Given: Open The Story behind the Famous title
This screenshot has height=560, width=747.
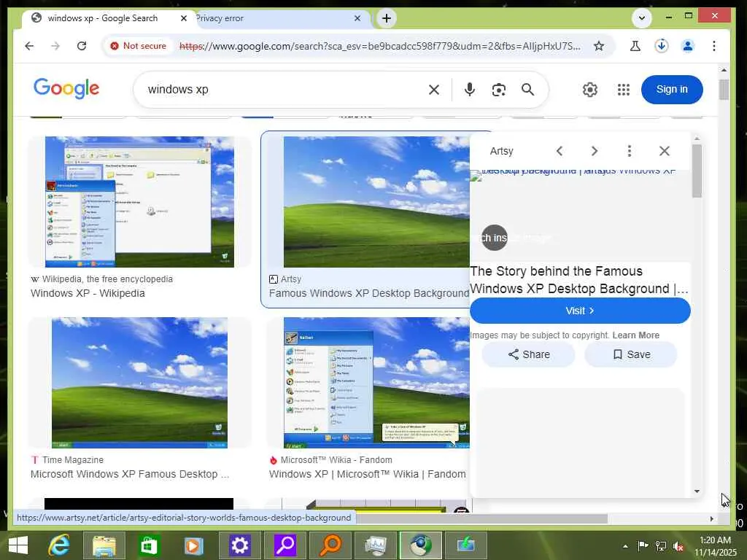Looking at the screenshot, I should coord(580,280).
